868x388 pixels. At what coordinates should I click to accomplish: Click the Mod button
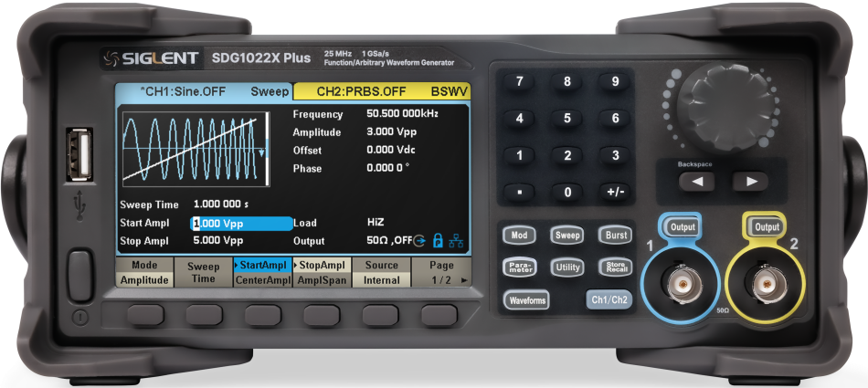pos(519,236)
